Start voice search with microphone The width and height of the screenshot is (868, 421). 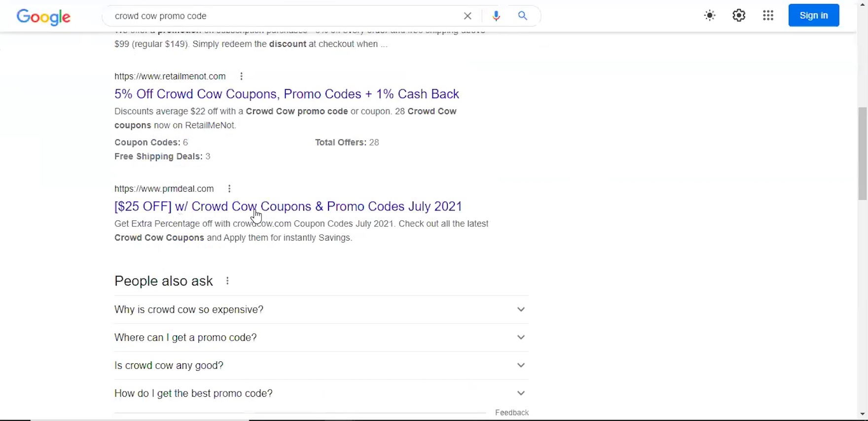(x=496, y=16)
